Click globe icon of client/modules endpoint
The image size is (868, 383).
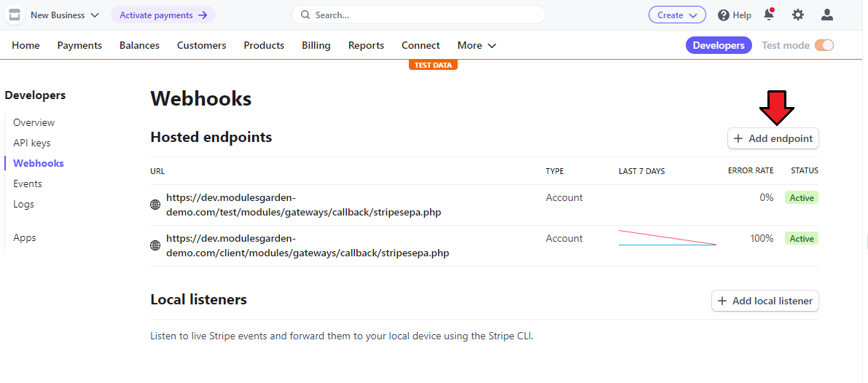[x=155, y=246]
